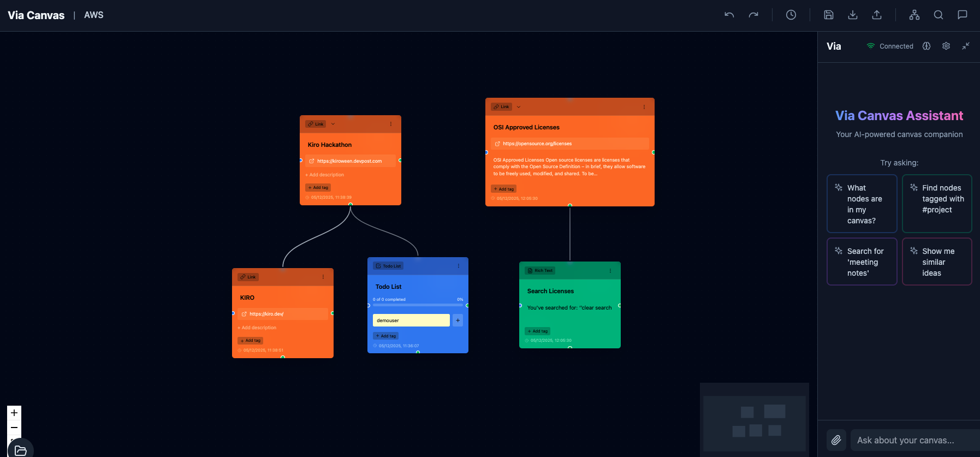Select 'Search for meeting notes' suggestion
This screenshot has width=980, height=457.
862,262
